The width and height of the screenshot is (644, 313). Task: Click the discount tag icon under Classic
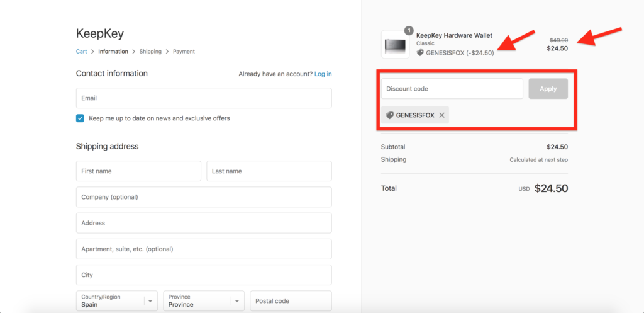[x=419, y=53]
